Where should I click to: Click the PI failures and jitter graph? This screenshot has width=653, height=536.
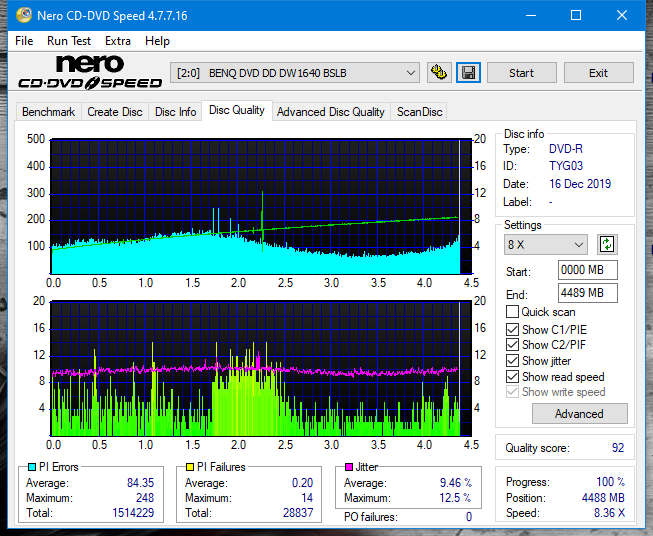(x=261, y=369)
